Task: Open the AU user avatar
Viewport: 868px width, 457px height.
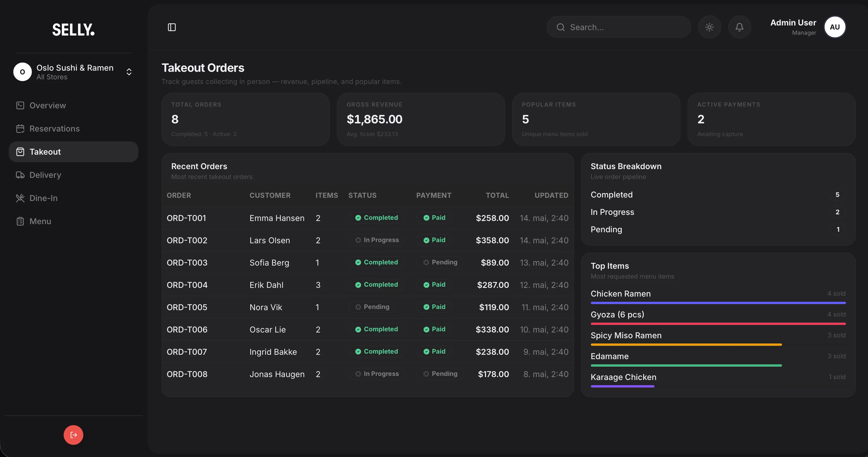Action: 835,27
